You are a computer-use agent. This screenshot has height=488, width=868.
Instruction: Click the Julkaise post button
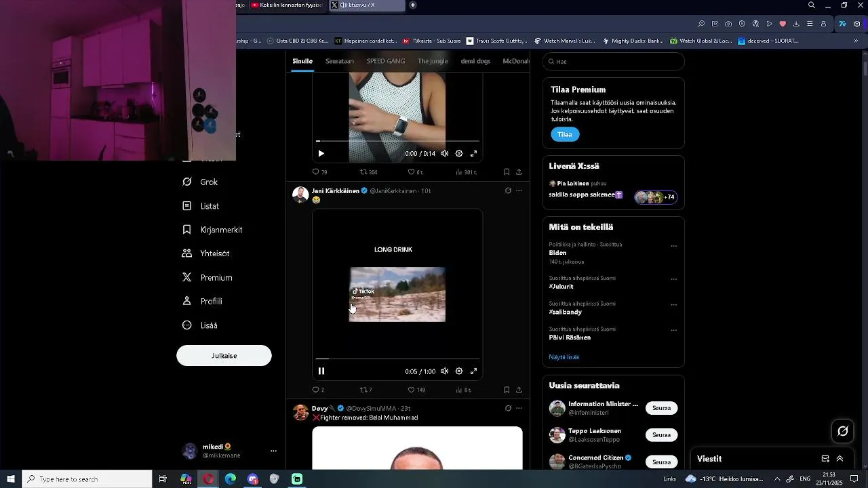click(x=224, y=356)
